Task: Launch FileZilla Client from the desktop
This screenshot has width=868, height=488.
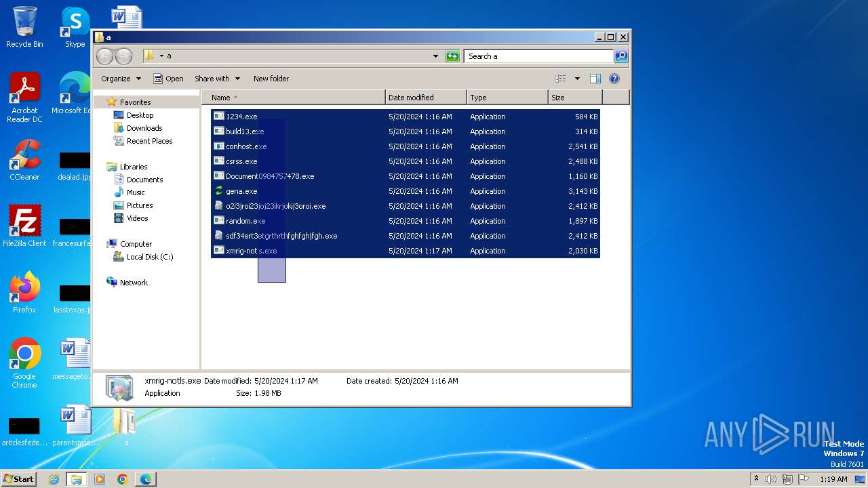Action: tap(24, 226)
